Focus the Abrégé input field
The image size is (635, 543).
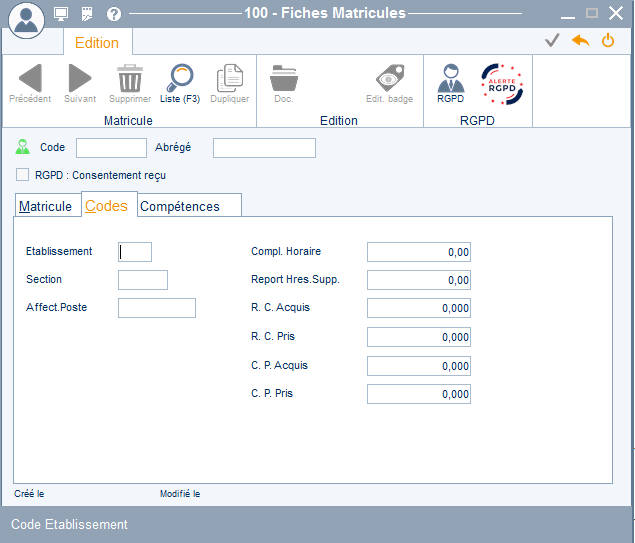[264, 148]
